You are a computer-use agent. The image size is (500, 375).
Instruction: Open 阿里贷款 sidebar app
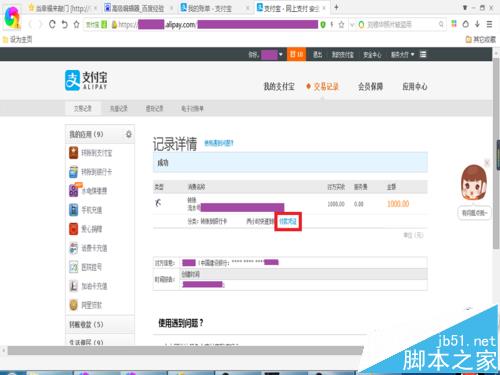click(x=85, y=305)
